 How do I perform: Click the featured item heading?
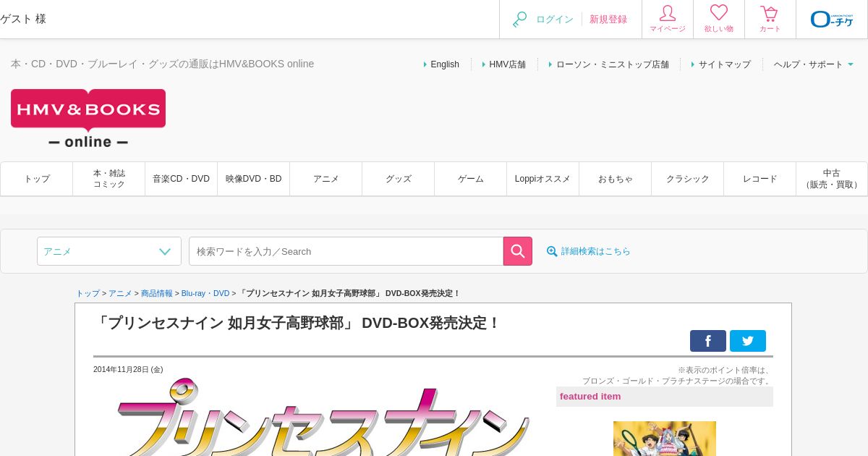[590, 396]
